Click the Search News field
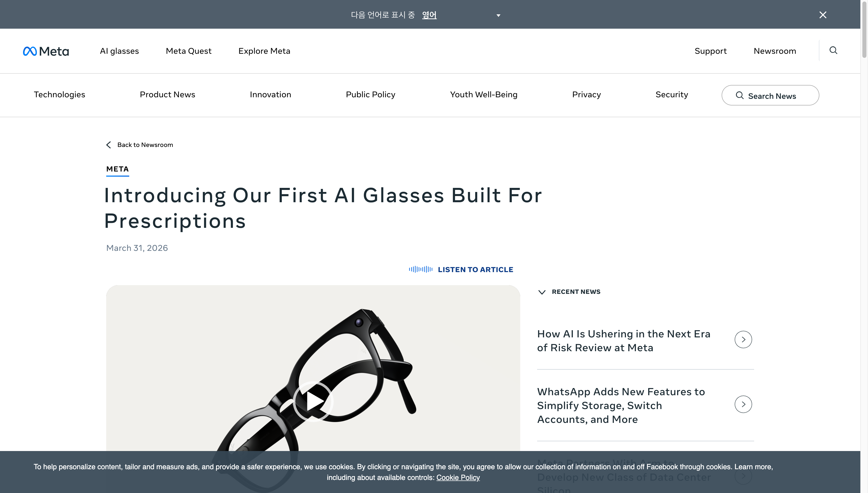 [770, 95]
